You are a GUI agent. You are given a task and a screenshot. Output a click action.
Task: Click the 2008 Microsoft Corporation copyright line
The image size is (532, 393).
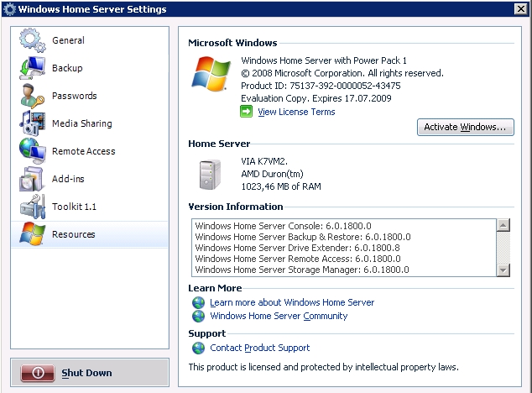coord(342,73)
